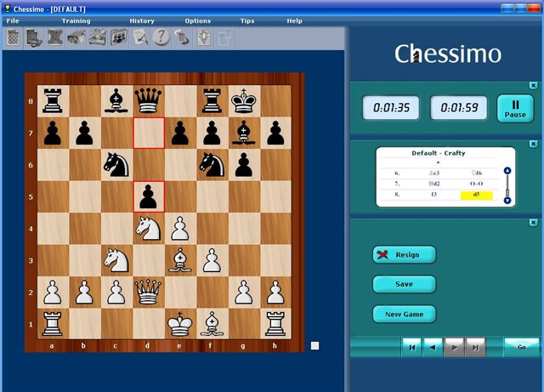Open the File menu
Image resolution: width=544 pixels, height=392 pixels.
(13, 20)
